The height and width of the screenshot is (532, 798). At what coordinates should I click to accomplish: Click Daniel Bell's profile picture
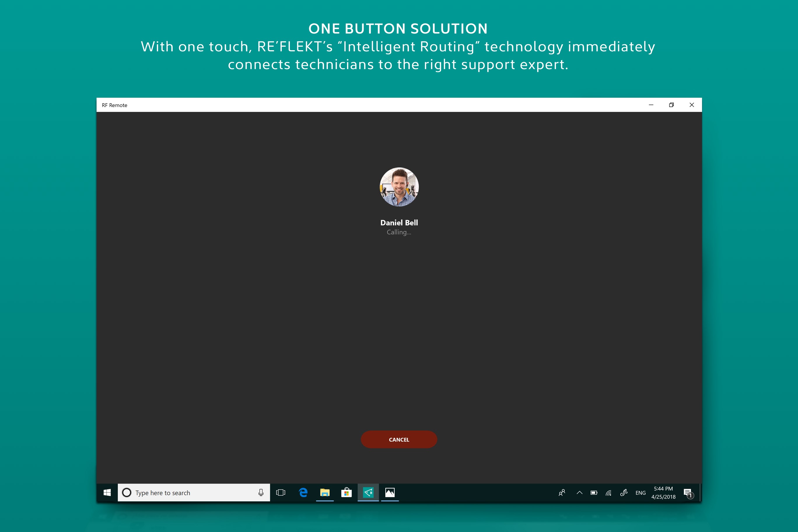[399, 187]
